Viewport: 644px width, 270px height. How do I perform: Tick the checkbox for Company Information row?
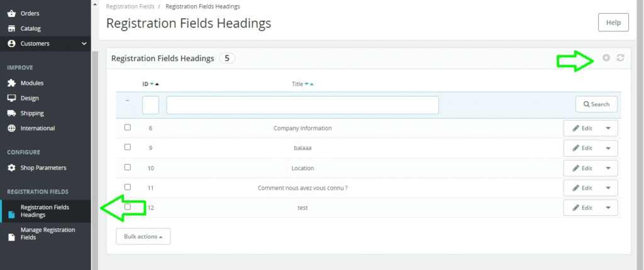[128, 127]
